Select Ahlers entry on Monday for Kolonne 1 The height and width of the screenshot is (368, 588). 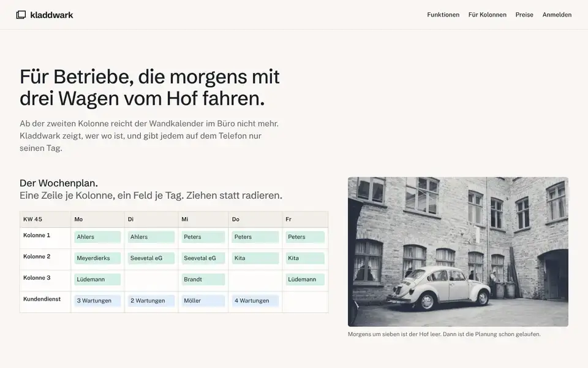click(x=97, y=237)
